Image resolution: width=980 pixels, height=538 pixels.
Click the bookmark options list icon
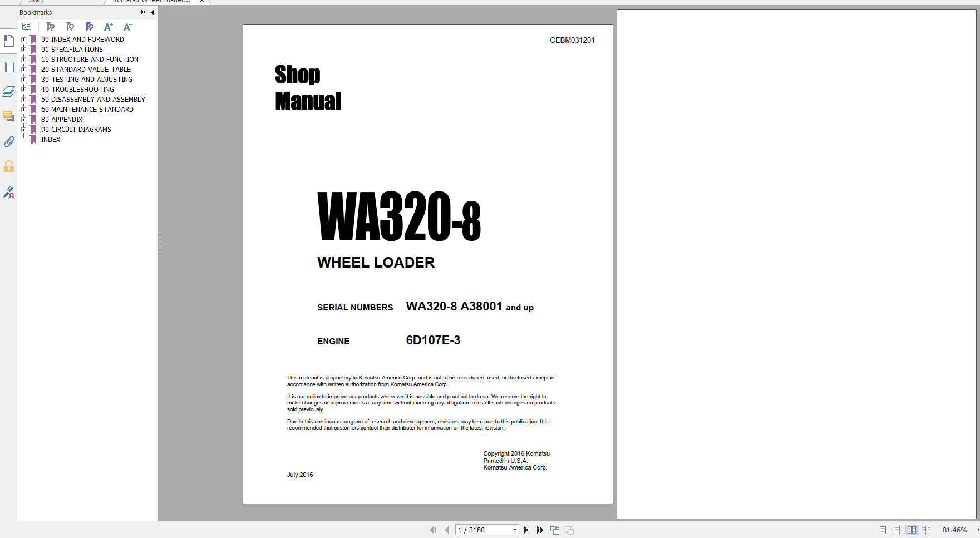(x=27, y=26)
